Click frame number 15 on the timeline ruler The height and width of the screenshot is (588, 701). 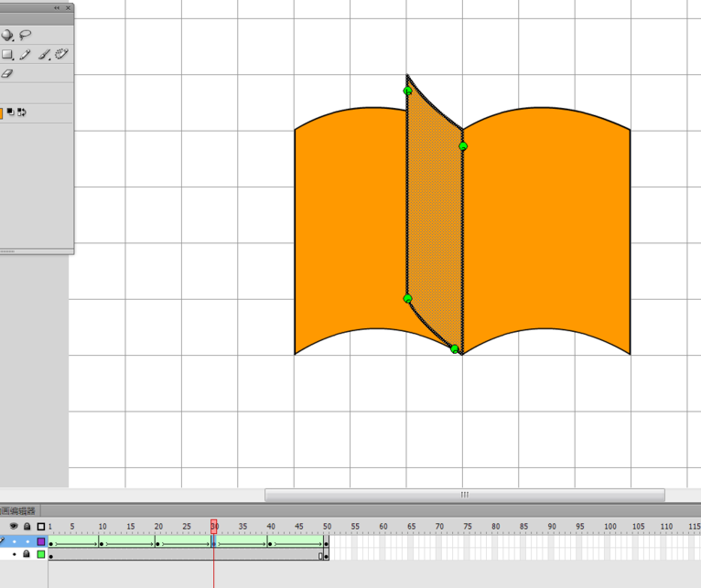point(131,527)
